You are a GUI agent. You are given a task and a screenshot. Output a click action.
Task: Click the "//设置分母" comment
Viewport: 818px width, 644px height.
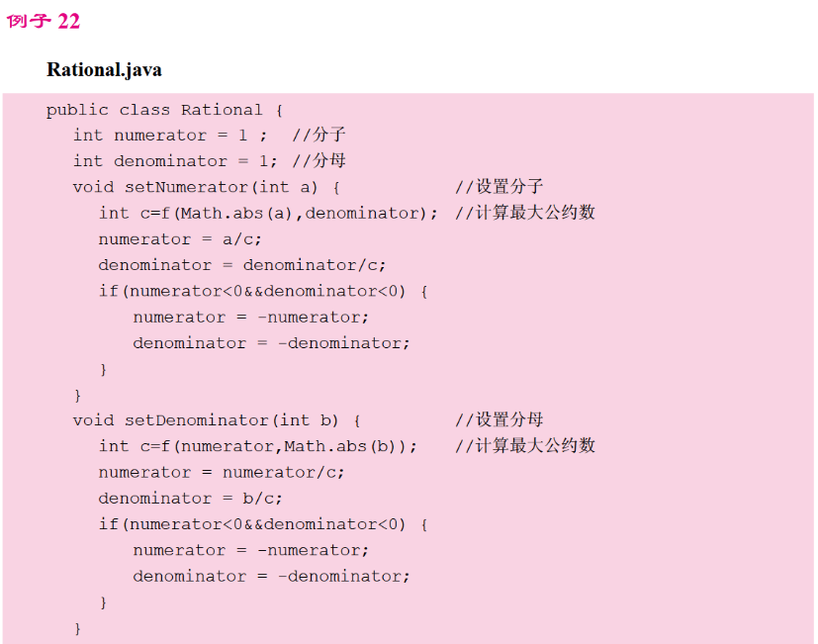click(499, 419)
